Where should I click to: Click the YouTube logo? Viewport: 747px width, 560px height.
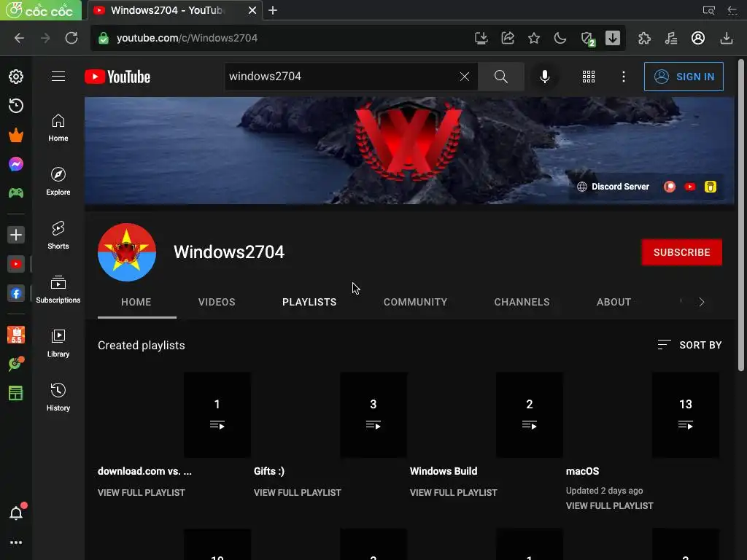117,77
